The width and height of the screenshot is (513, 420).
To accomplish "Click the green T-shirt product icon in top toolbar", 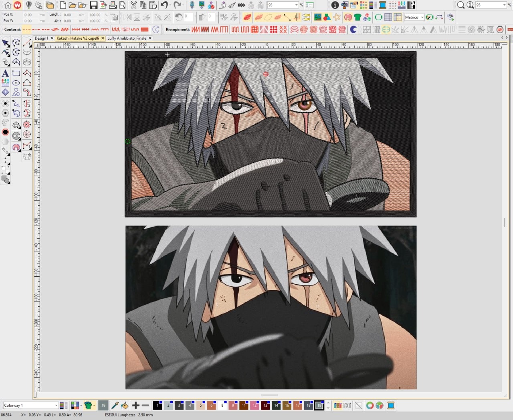I will pos(357,17).
